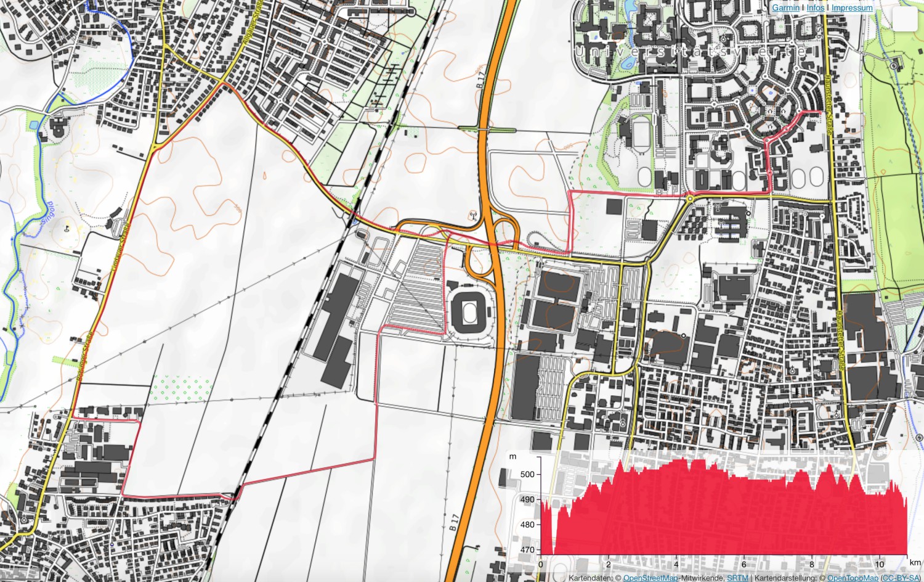Select the second antenna symbol below the first one
Screen dimensions: 924x582
[x=721, y=224]
